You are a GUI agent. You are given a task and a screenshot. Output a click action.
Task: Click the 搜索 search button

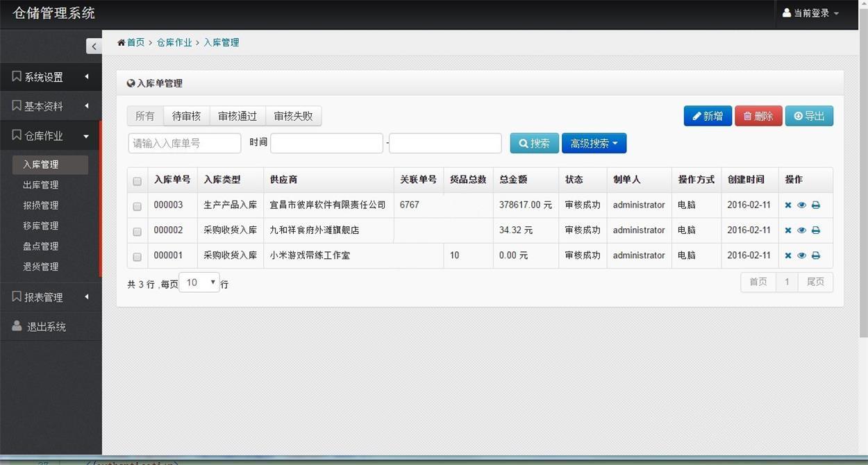(x=535, y=144)
